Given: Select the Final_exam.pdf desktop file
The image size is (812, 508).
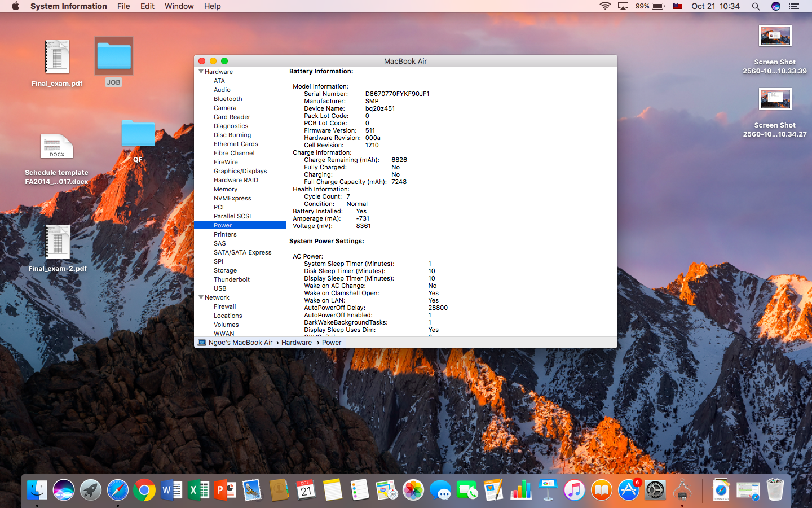Looking at the screenshot, I should (x=57, y=58).
